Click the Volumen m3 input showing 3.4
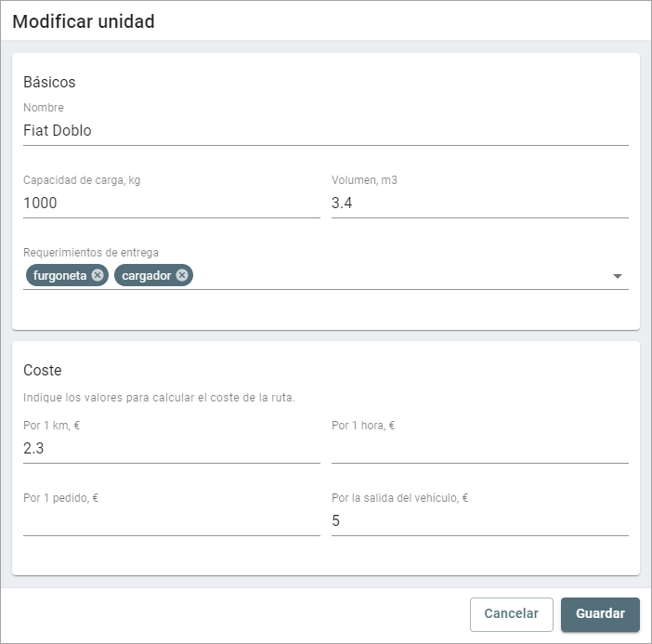Screen dimensions: 652x644 pyautogui.click(x=479, y=203)
